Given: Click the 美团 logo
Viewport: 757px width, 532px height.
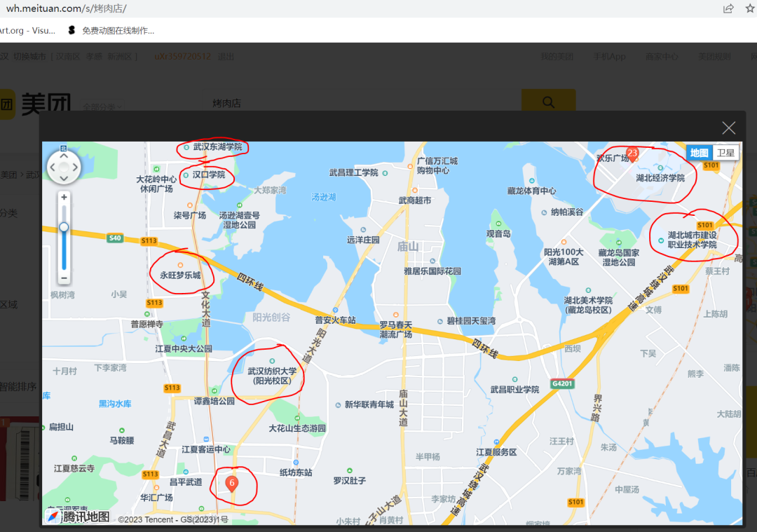Looking at the screenshot, I should (36, 104).
